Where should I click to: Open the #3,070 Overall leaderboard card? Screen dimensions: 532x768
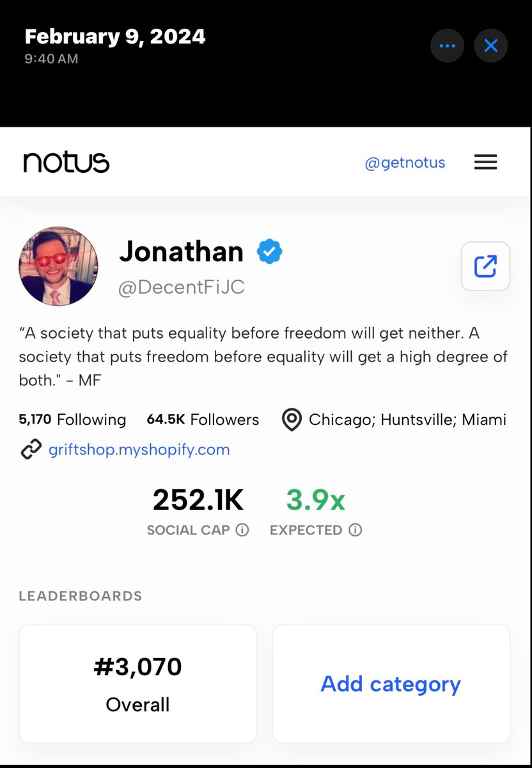[x=137, y=684]
